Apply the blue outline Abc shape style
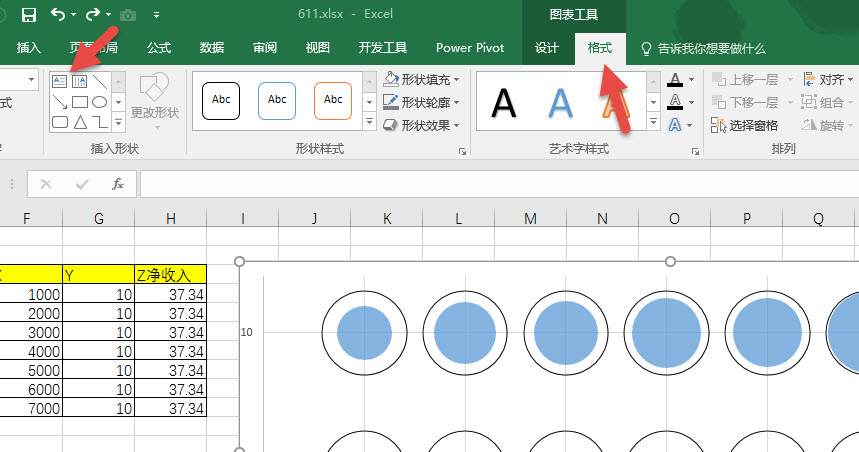 click(277, 101)
